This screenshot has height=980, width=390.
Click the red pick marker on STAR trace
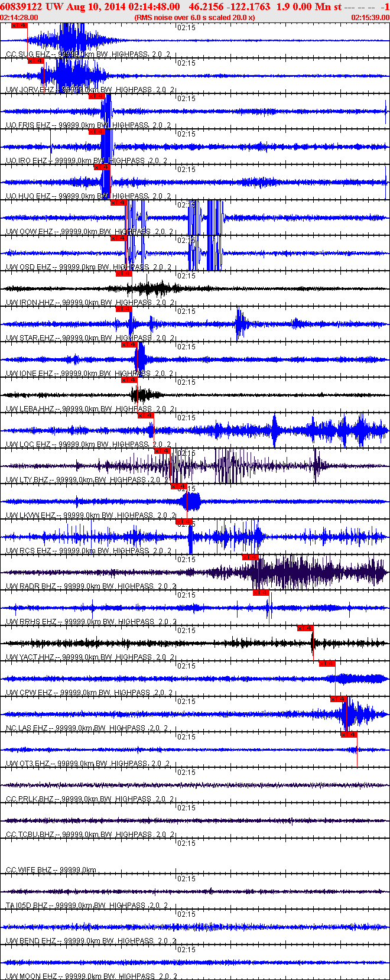123,309
